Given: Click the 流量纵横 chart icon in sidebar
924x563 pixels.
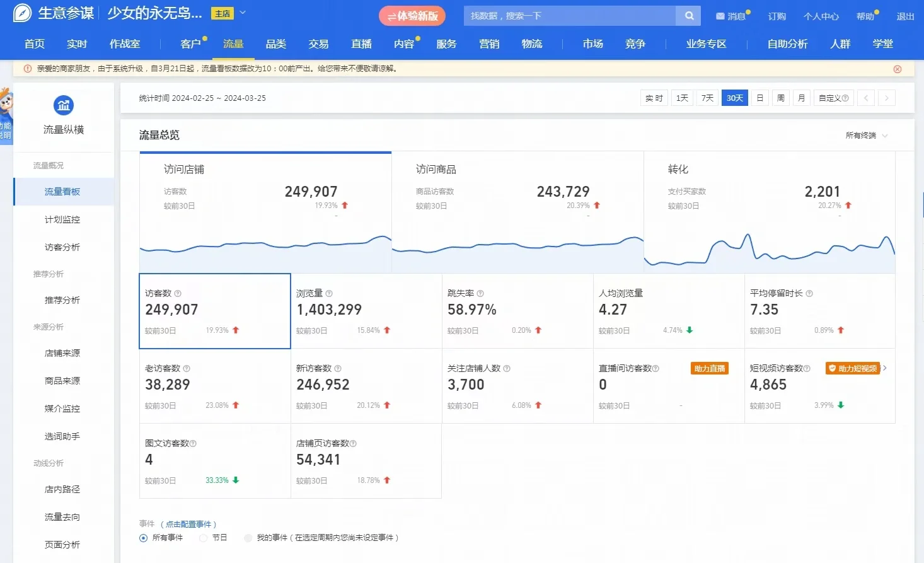Looking at the screenshot, I should [x=63, y=105].
